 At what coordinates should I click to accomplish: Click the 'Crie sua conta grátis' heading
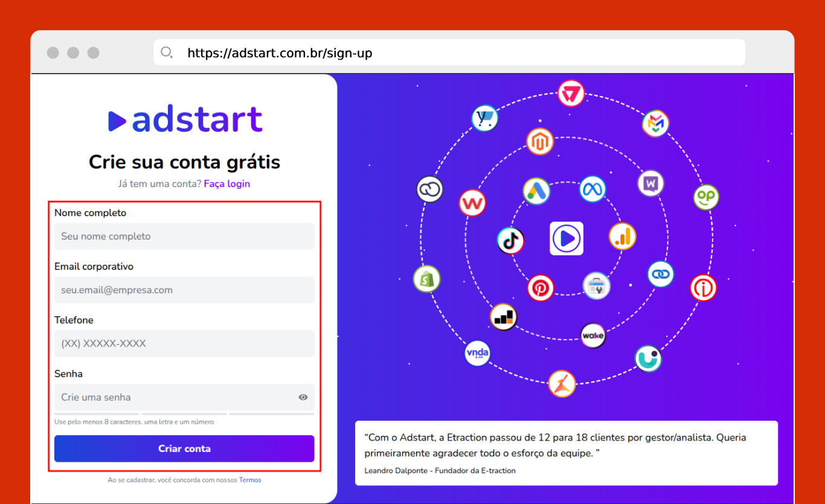pyautogui.click(x=185, y=162)
